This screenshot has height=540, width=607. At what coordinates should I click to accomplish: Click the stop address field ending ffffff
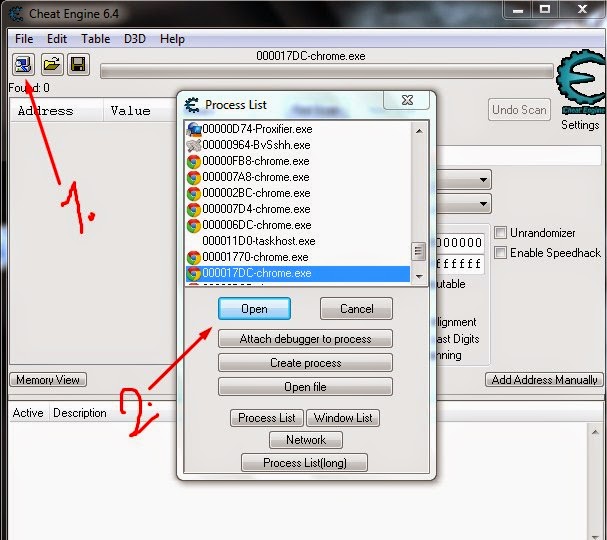[460, 264]
